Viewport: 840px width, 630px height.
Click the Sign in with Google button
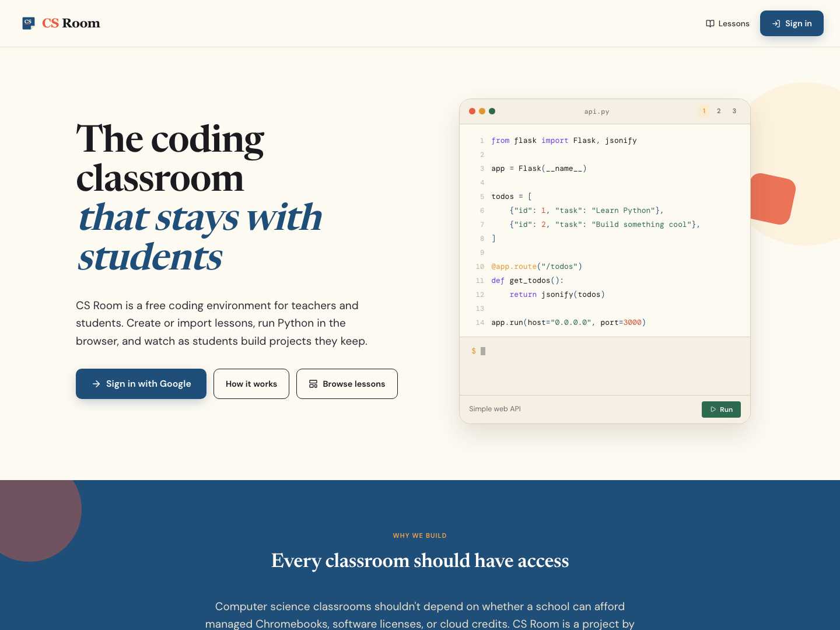(x=141, y=384)
